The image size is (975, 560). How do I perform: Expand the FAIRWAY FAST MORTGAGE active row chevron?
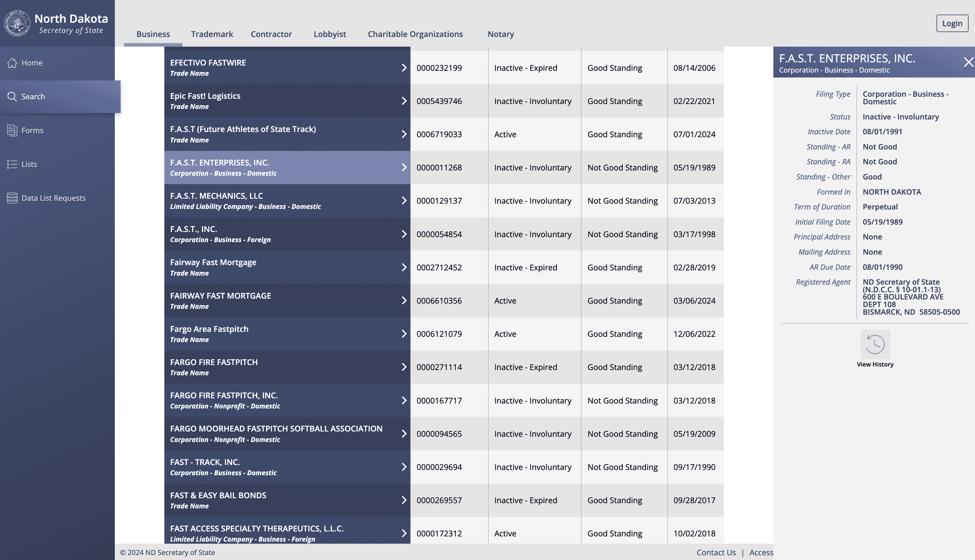tap(404, 300)
